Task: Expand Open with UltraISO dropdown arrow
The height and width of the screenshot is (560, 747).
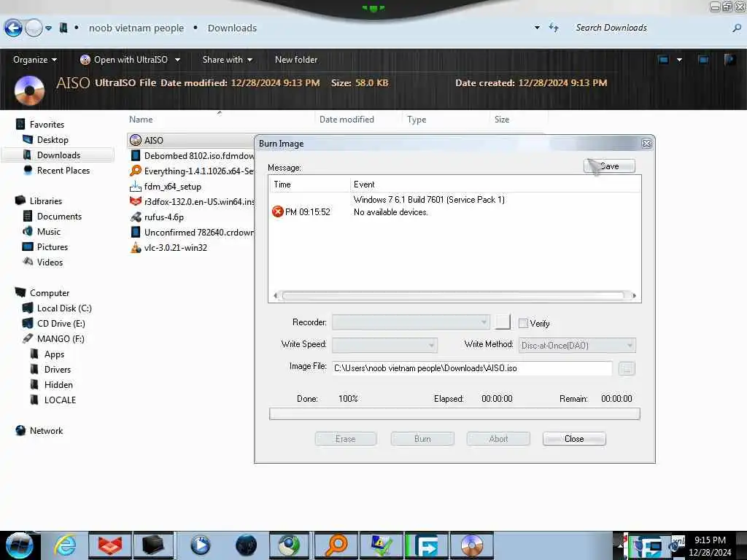Action: [177, 60]
